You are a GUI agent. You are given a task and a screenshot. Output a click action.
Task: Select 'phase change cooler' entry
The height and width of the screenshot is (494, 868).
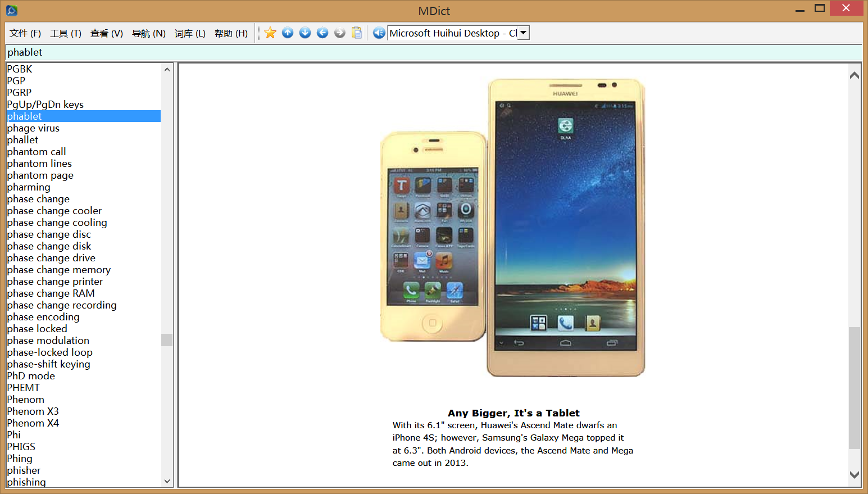pos(54,211)
